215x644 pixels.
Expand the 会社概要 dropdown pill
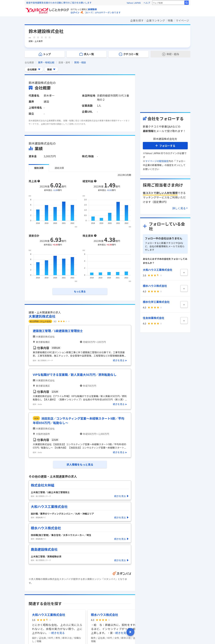(34, 70)
